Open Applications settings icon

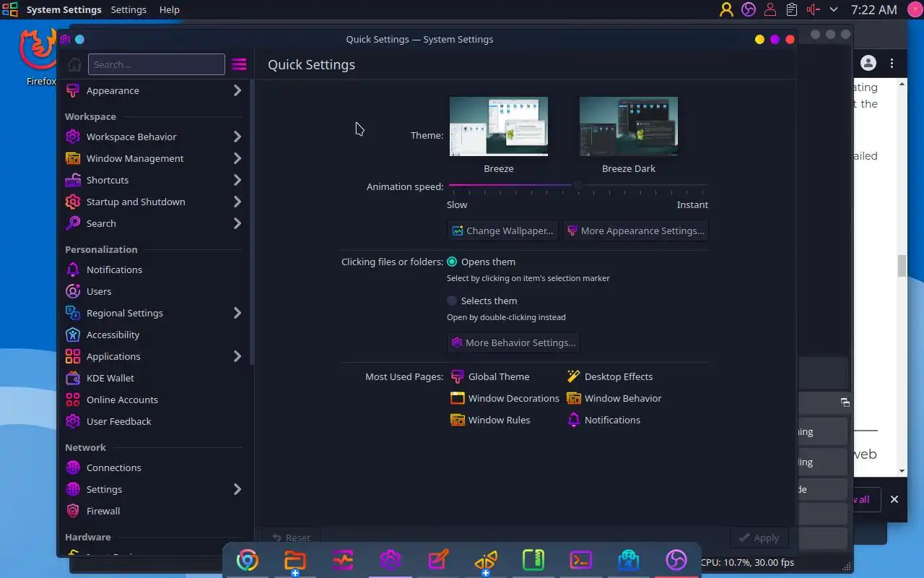pos(73,356)
